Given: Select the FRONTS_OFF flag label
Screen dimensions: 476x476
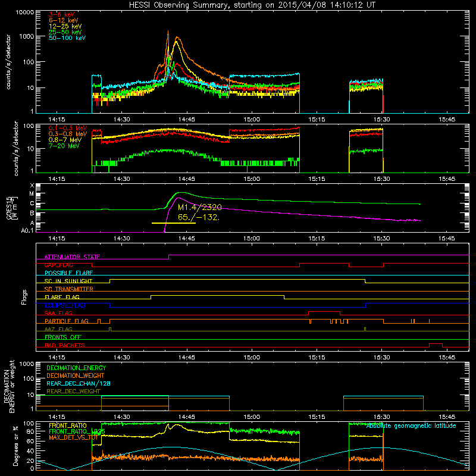Looking at the screenshot, I should click(x=63, y=337).
